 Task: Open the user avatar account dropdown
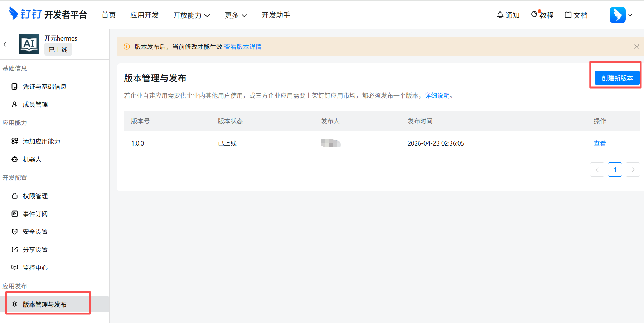click(621, 15)
